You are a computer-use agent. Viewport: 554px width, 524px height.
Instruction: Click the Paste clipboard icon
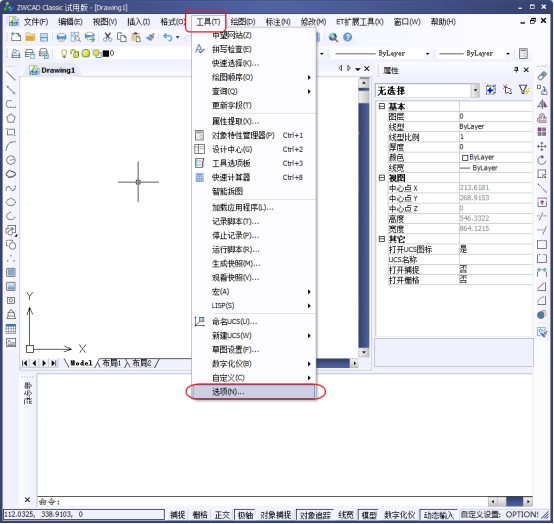[x=136, y=37]
